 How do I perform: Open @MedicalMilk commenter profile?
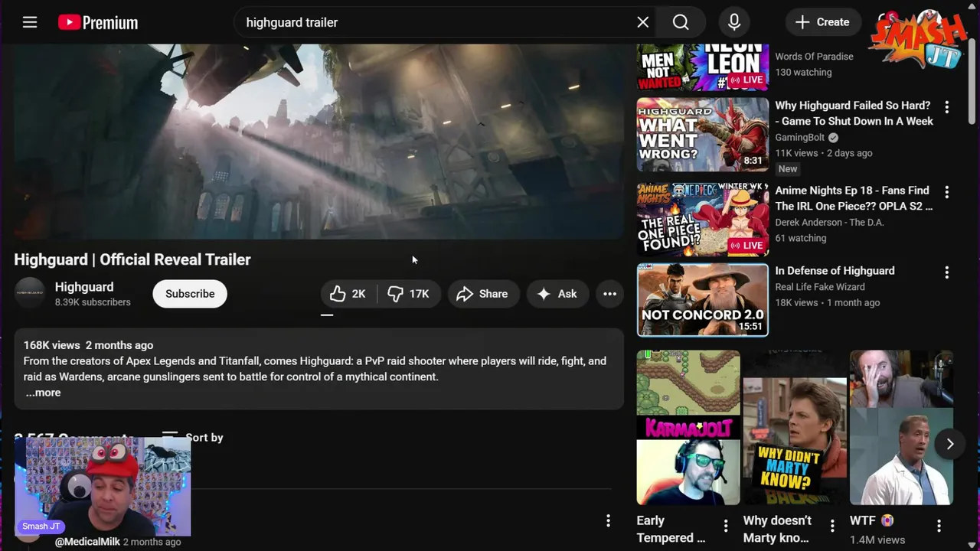click(87, 542)
